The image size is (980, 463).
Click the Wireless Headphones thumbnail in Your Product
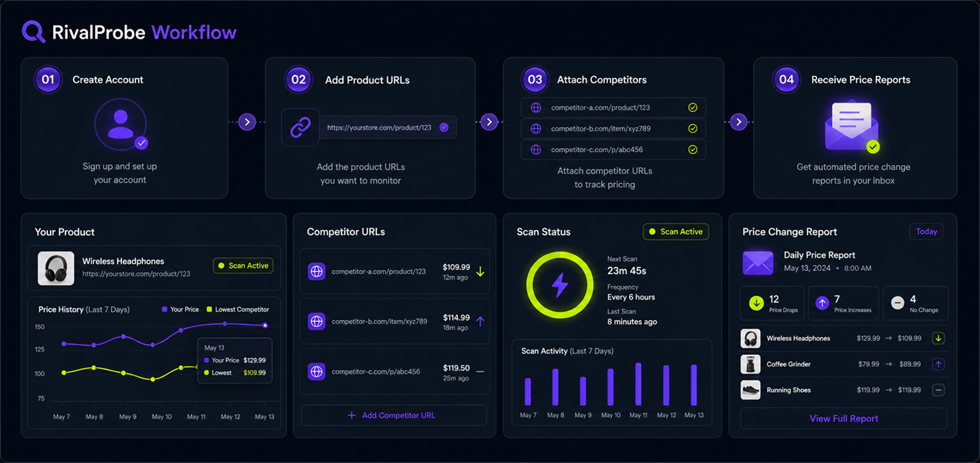click(x=56, y=269)
